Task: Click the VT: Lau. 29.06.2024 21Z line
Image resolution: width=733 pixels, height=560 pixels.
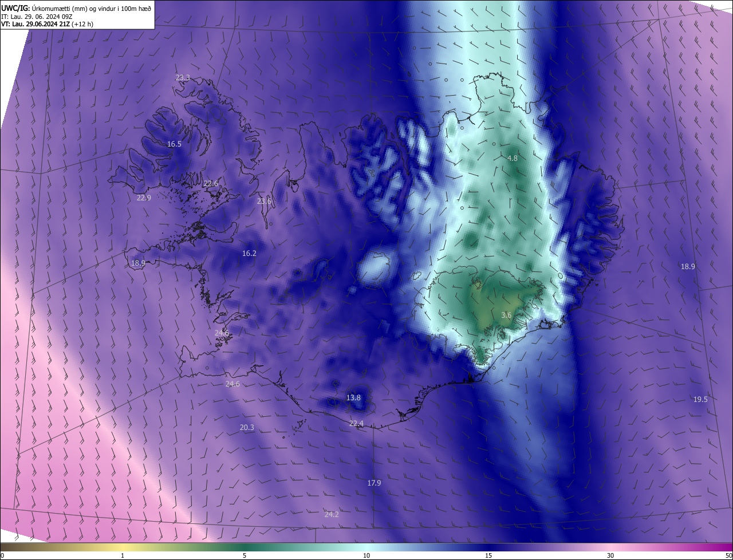Action: pos(47,24)
